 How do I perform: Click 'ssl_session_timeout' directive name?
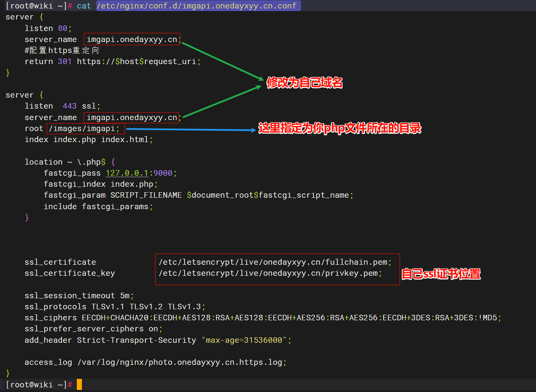(70, 296)
